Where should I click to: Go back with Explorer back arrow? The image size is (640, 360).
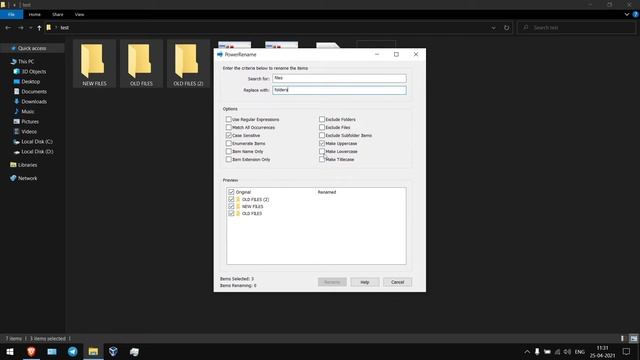point(8,28)
